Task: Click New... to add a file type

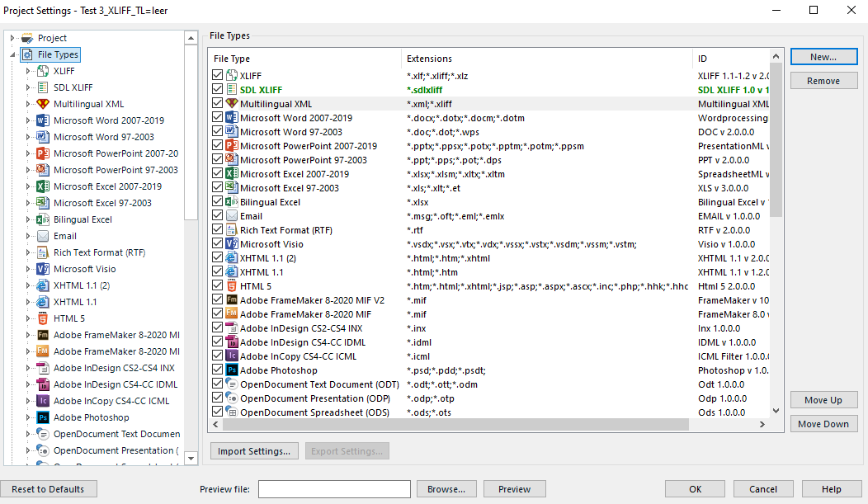Action: click(823, 56)
